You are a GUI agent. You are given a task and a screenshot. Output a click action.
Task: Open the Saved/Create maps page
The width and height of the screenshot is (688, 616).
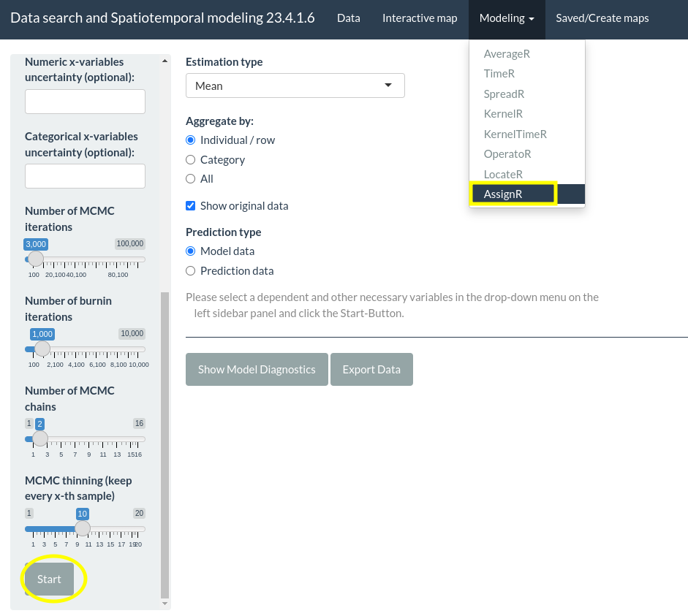pyautogui.click(x=602, y=18)
